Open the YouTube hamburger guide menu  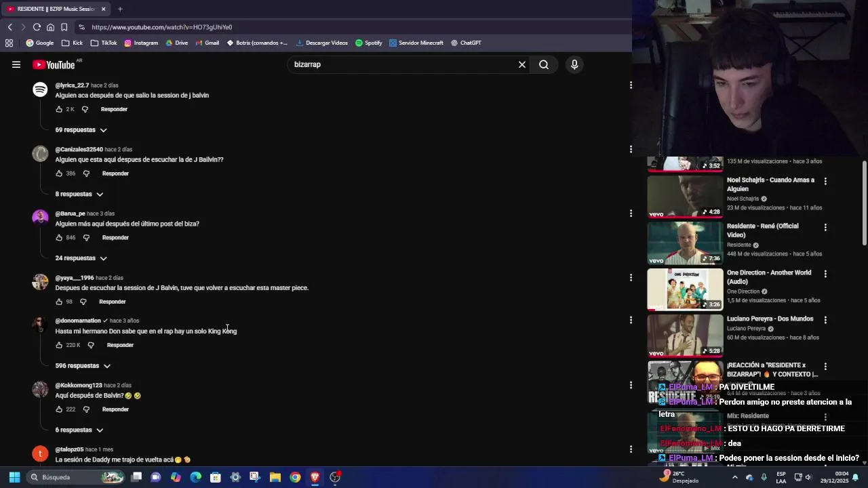[x=16, y=64]
